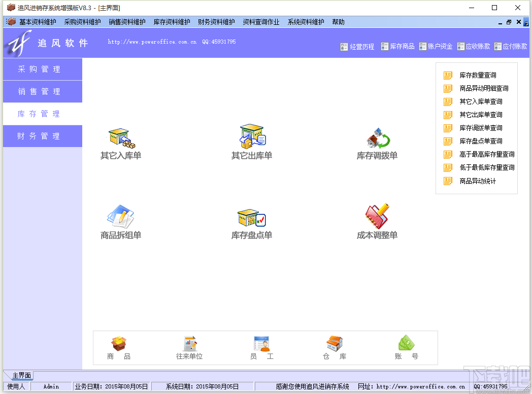The image size is (532, 394).
Task: Click the Admin user field in status bar
Action: click(x=51, y=386)
